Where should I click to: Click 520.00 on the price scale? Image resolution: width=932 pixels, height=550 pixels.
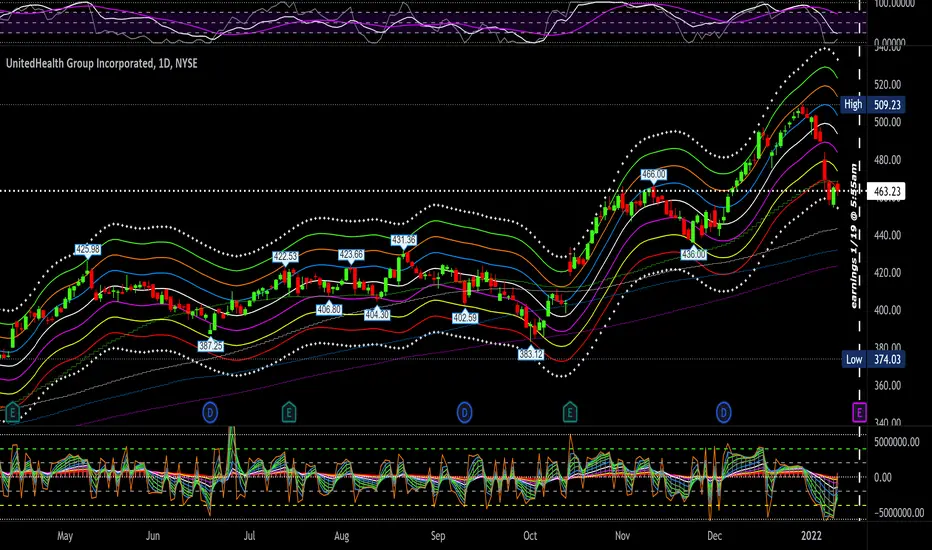click(x=887, y=84)
